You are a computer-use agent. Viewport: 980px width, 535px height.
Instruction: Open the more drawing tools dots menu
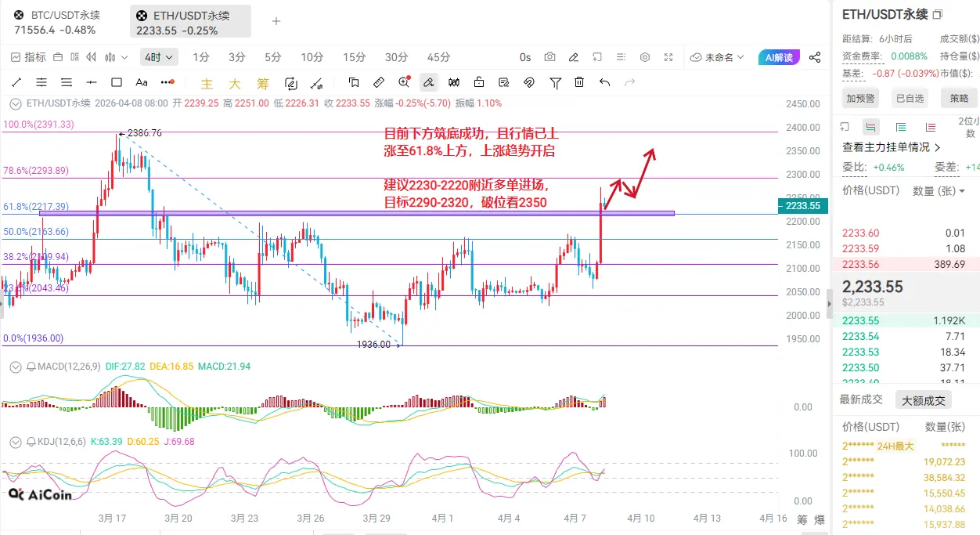(167, 82)
